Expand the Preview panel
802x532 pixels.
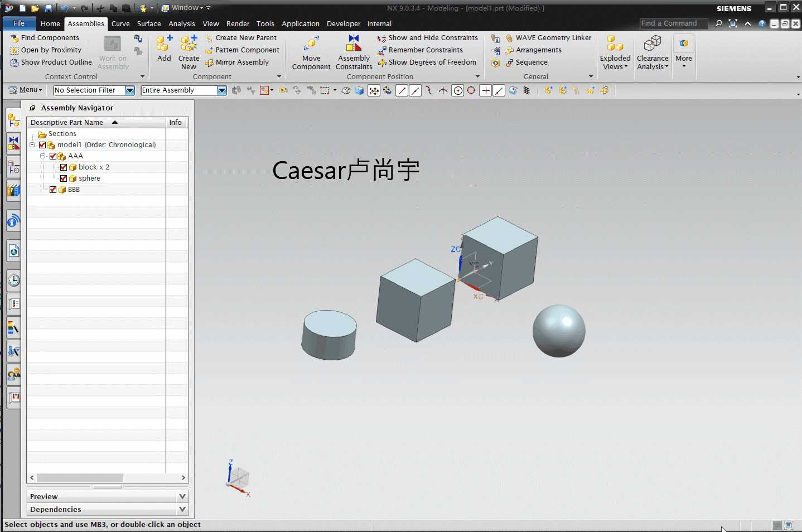coord(182,496)
